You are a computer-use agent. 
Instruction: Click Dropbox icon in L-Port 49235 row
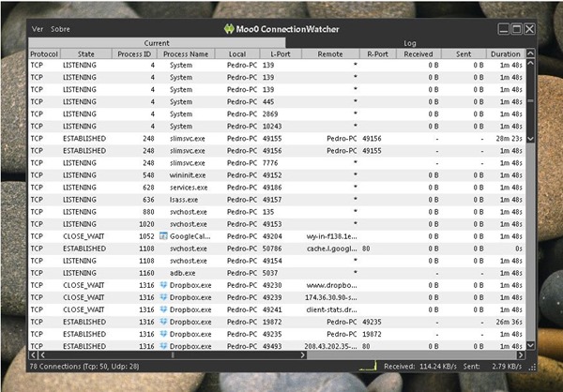(x=163, y=334)
